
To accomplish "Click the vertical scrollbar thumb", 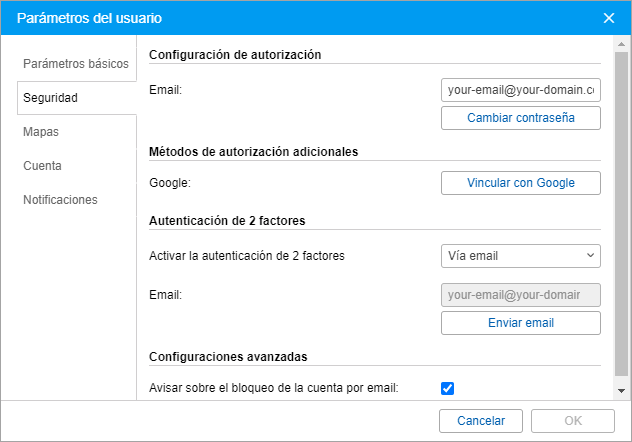I will pyautogui.click(x=621, y=200).
